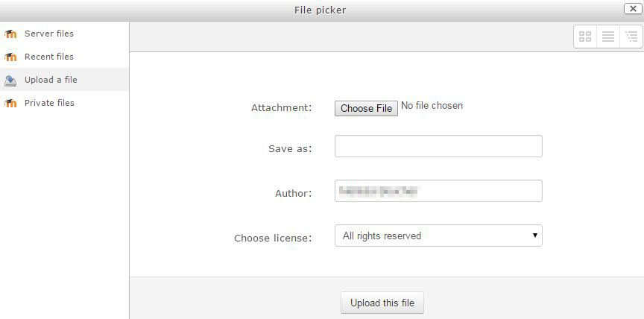644x319 pixels.
Task: Click inside the Author text field
Action: click(438, 191)
